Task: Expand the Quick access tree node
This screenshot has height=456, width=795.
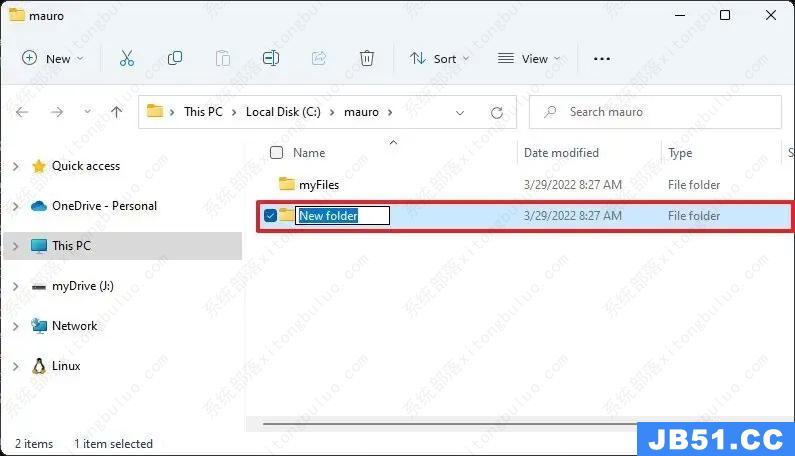Action: point(15,166)
